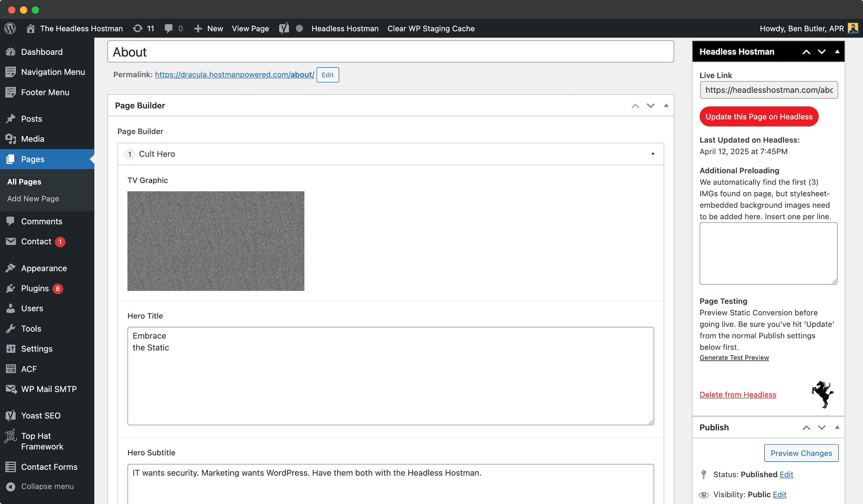Open Dashboard from the sidebar
The width and height of the screenshot is (863, 504).
click(x=41, y=52)
